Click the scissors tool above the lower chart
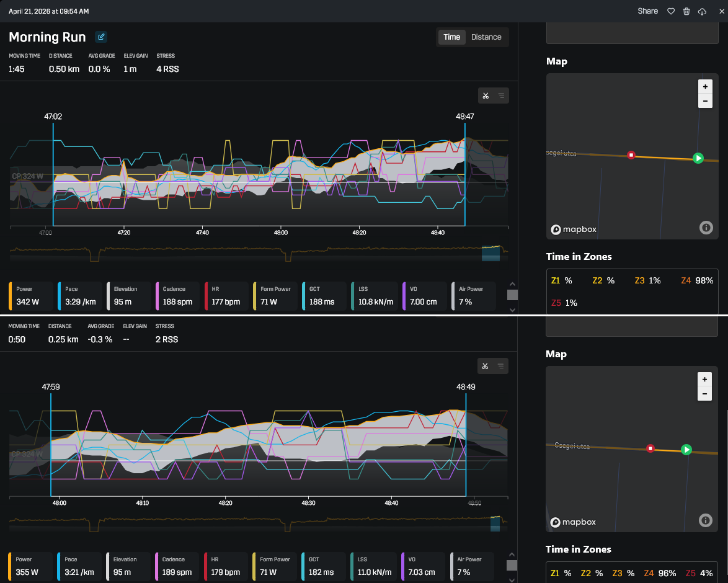728x583 pixels. [486, 366]
